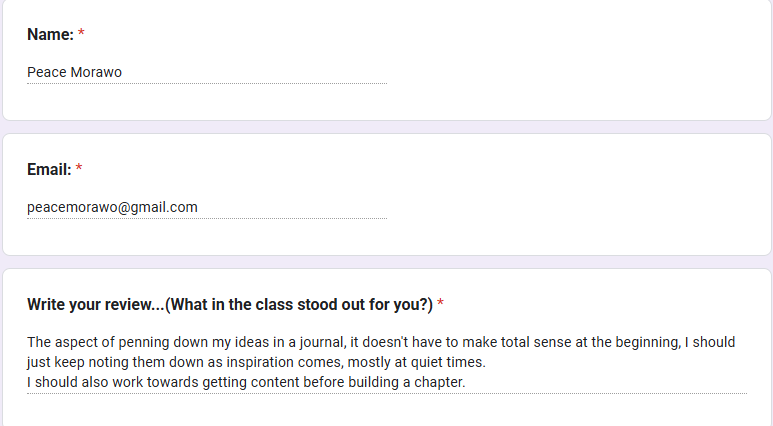Click the Name field containing Peace Morawo
The height and width of the screenshot is (426, 773).
(x=207, y=72)
